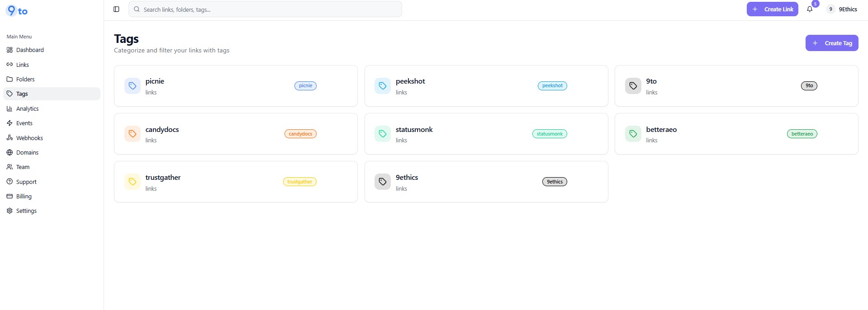Click the Create Link button
This screenshot has height=310, width=868.
tap(772, 9)
